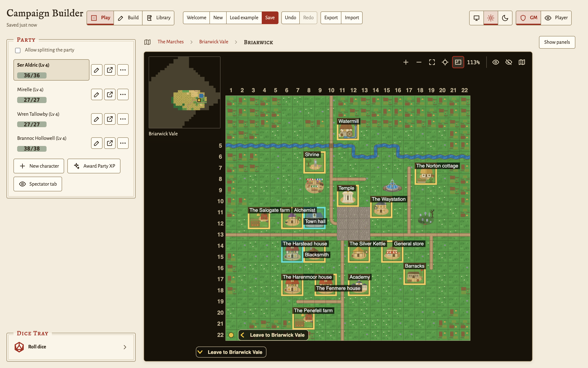The height and width of the screenshot is (368, 588).
Task: Open the Welcome menu item
Action: tap(196, 18)
